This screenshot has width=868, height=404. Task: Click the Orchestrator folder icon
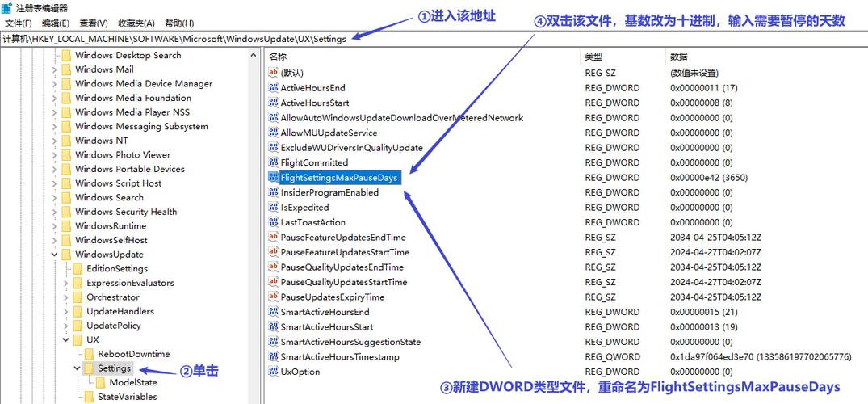click(78, 297)
